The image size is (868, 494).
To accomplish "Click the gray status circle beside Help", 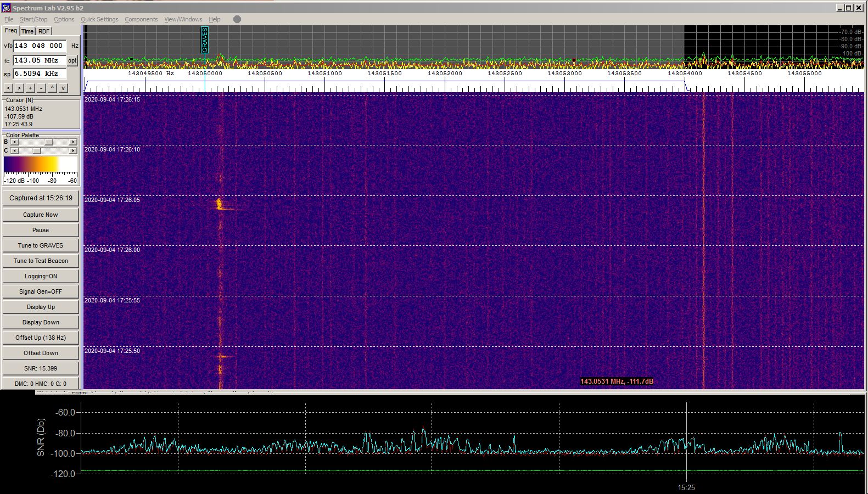I will pos(237,19).
